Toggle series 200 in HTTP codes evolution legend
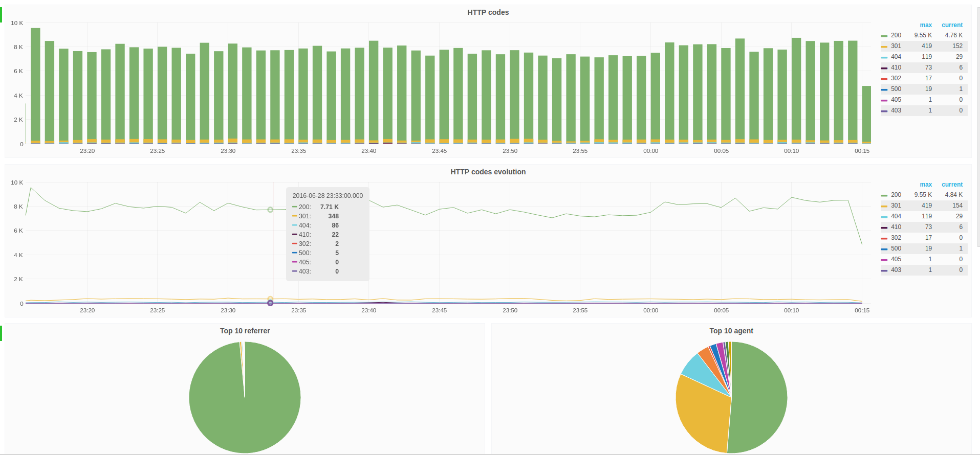Image resolution: width=980 pixels, height=455 pixels. [896, 195]
